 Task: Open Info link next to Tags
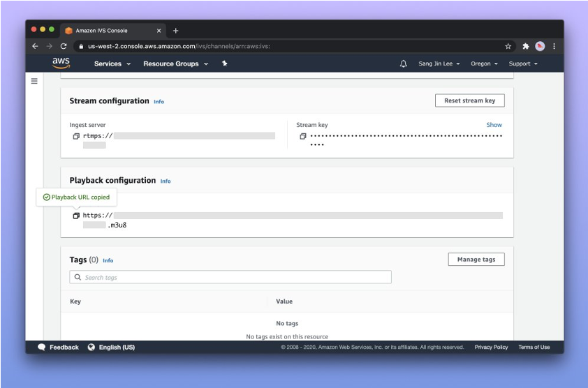click(x=108, y=260)
